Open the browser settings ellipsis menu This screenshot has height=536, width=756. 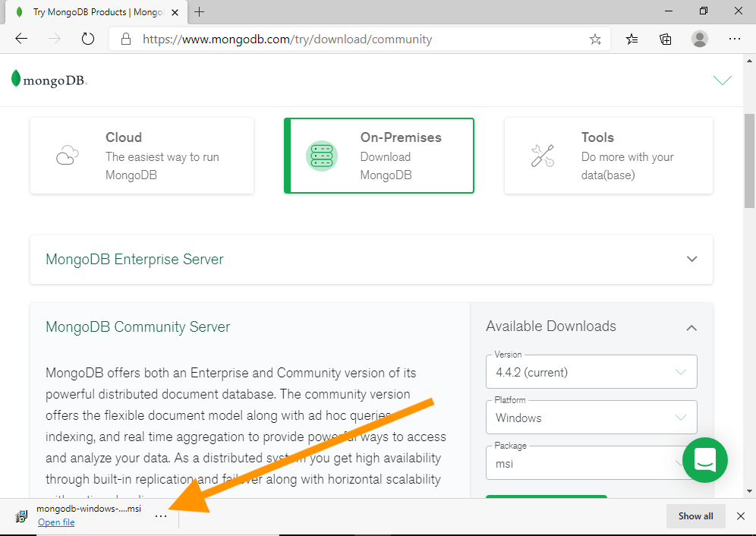tap(735, 39)
